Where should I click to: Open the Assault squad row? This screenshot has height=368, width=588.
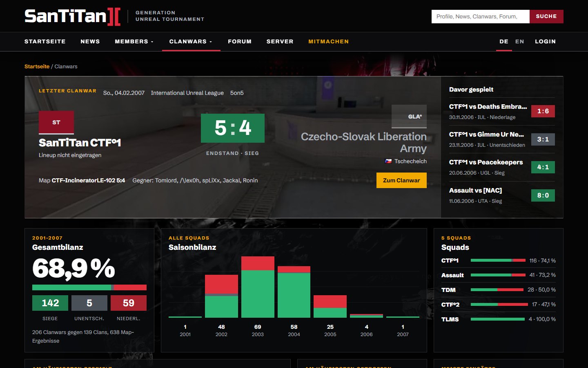(499, 275)
